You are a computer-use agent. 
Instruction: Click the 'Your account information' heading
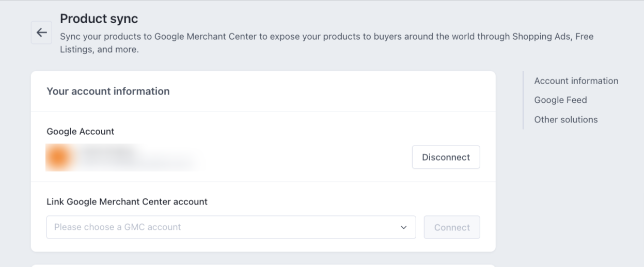click(108, 91)
